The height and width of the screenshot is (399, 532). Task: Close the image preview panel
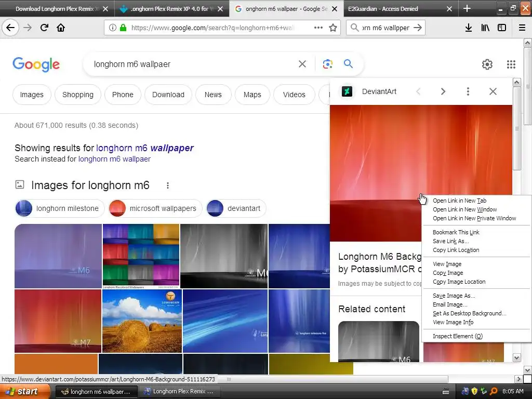click(493, 91)
